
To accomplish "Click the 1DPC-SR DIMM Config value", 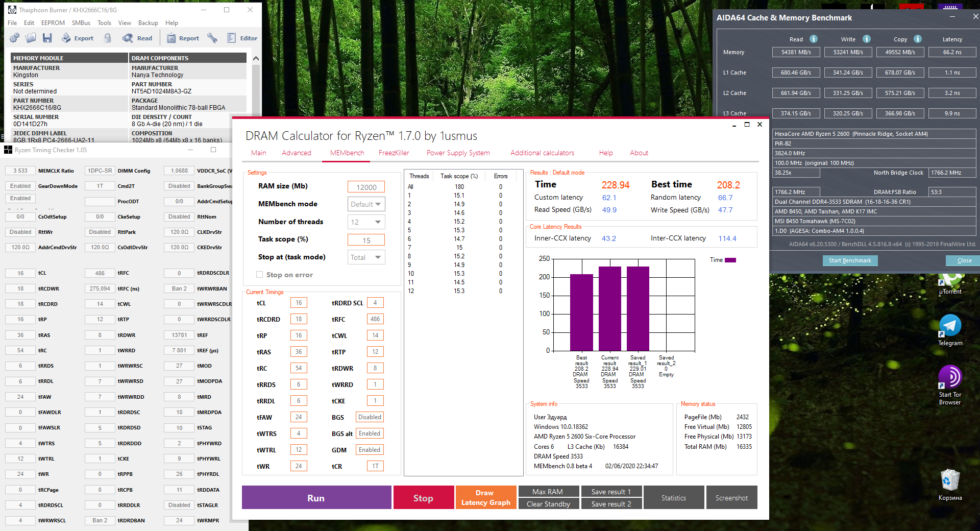I will click(100, 171).
